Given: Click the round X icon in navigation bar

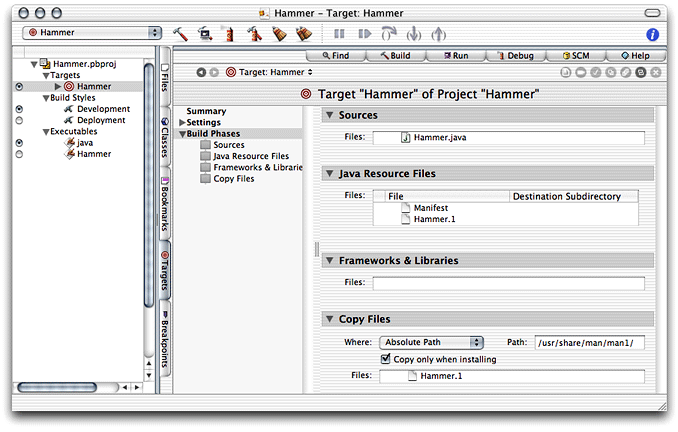Looking at the screenshot, I should [x=656, y=72].
